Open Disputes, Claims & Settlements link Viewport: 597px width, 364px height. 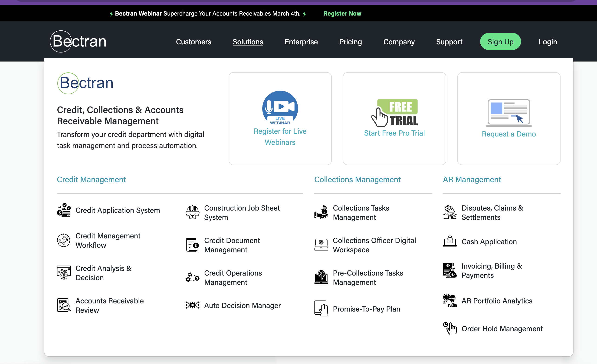(x=492, y=212)
